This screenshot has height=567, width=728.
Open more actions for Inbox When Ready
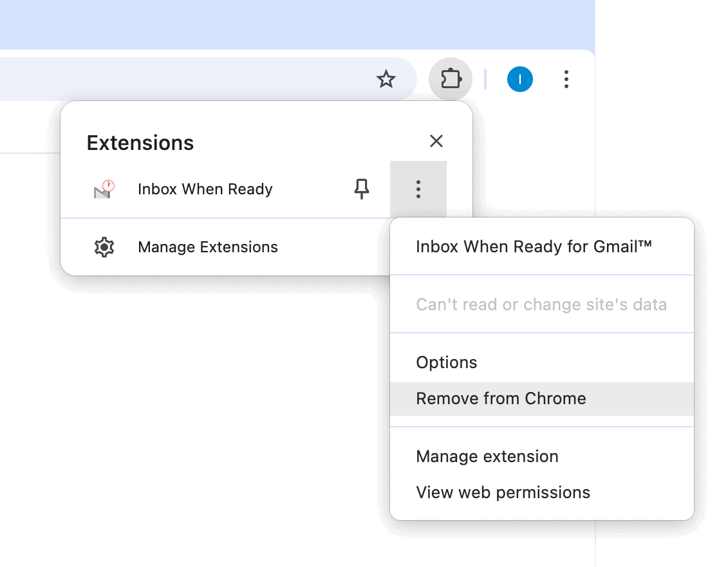click(418, 189)
